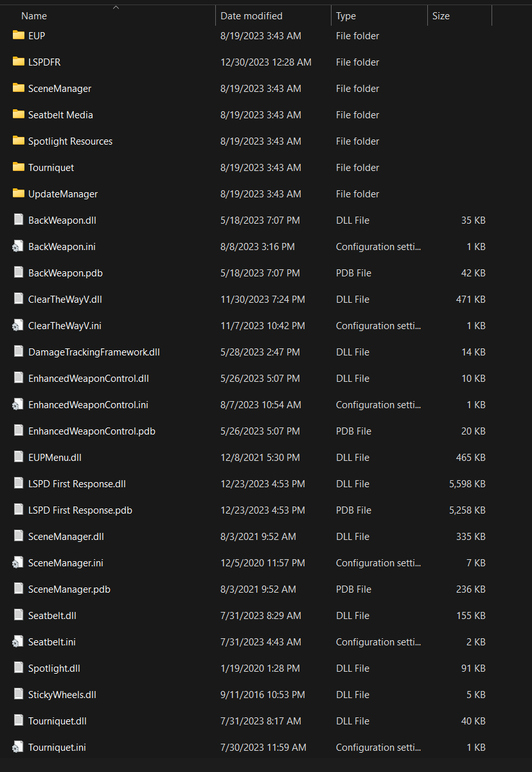Sort by the Size column header
Viewport: 532px width, 772px height.
pos(441,16)
